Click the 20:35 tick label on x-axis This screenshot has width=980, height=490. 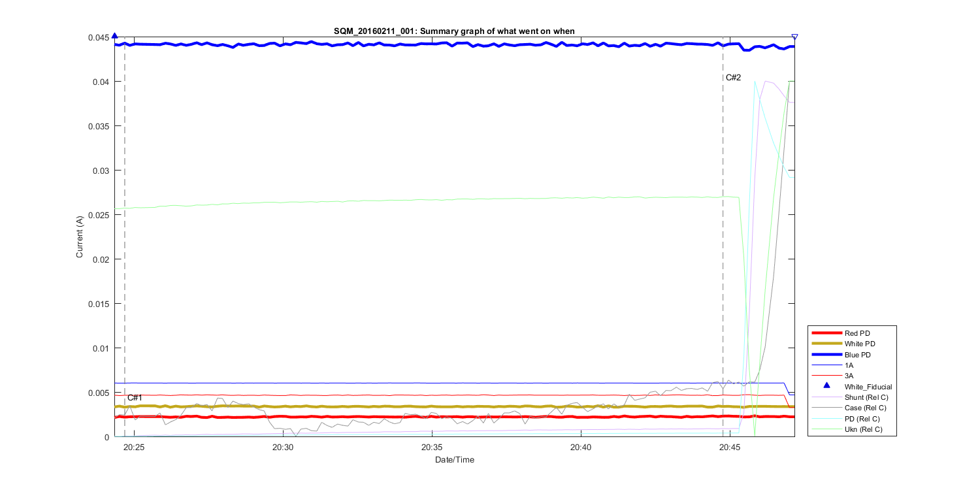click(431, 448)
